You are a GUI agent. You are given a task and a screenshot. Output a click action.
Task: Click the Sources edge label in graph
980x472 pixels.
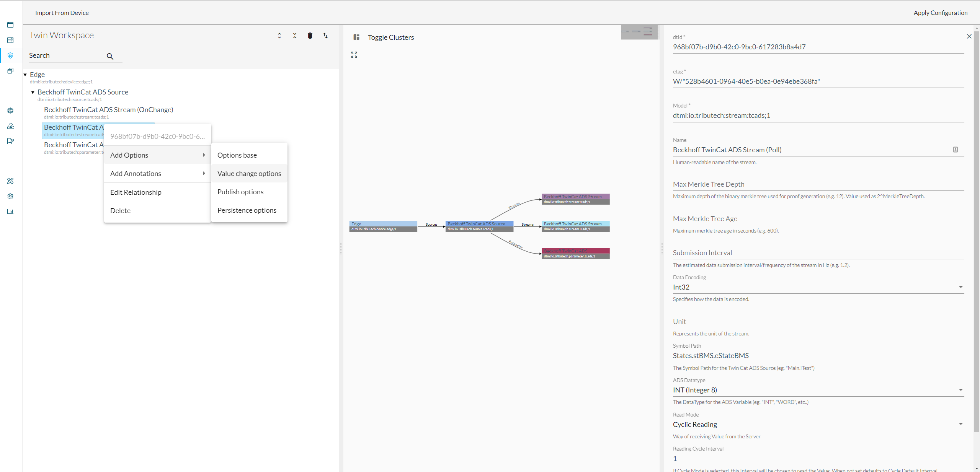coord(431,225)
